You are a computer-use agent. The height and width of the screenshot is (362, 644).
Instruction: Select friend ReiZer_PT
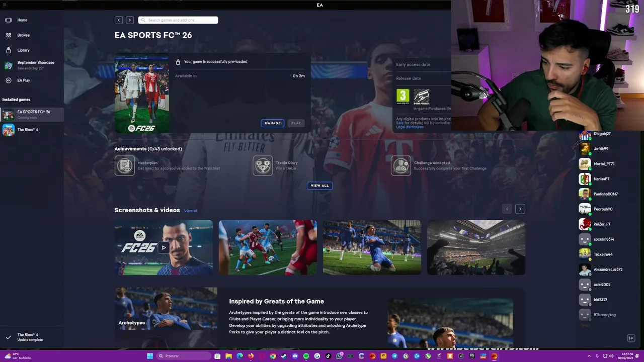point(602,224)
